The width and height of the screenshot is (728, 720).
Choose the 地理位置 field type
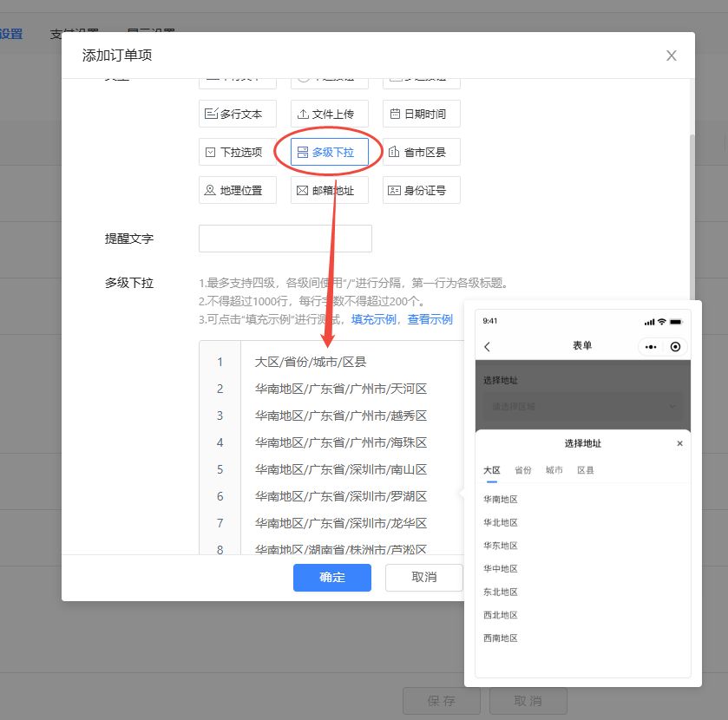pos(238,190)
